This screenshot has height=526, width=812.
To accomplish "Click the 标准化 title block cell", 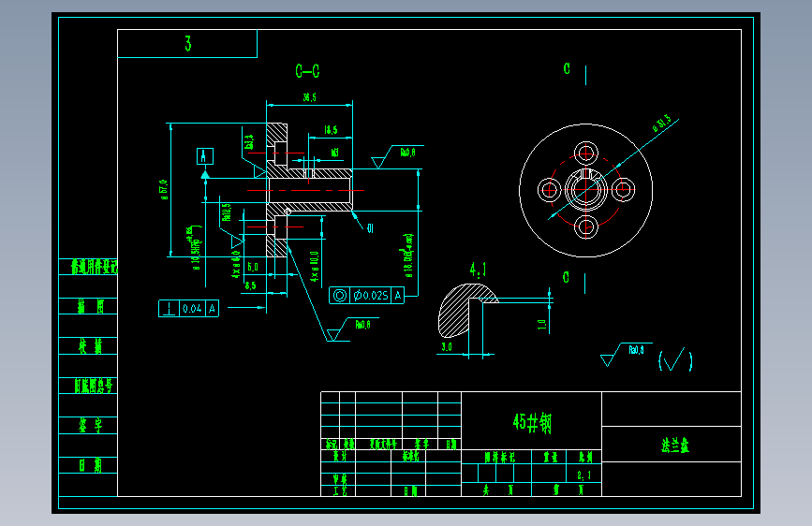I will point(410,457).
